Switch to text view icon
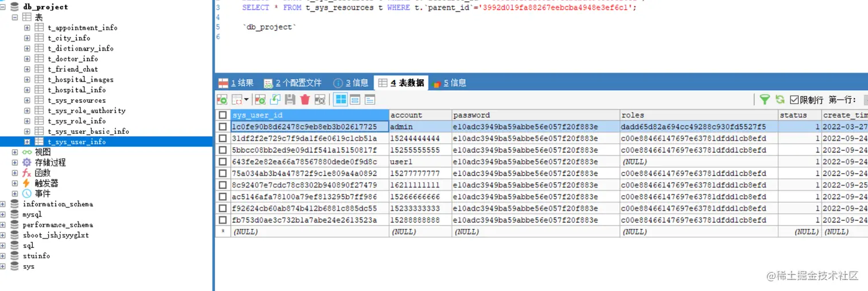 tap(370, 99)
